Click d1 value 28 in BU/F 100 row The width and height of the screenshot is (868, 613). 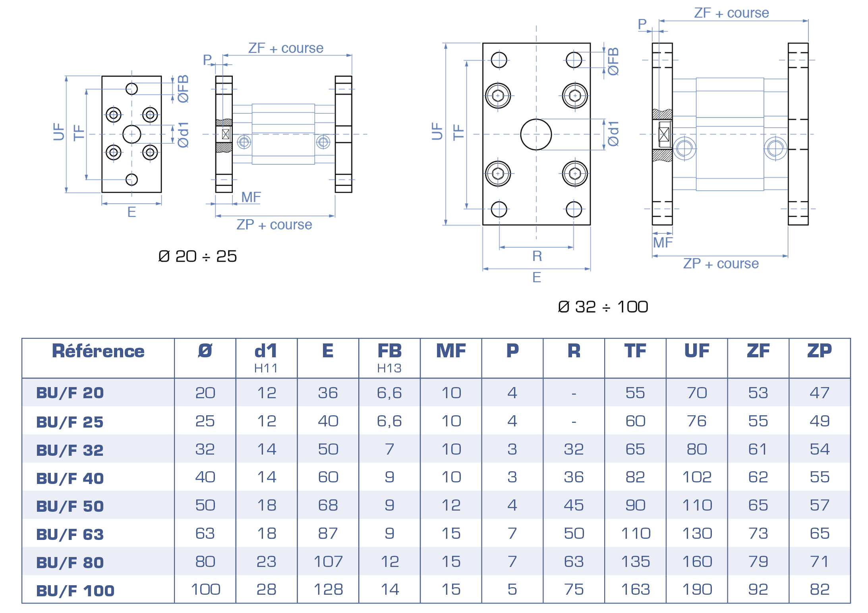click(x=266, y=589)
